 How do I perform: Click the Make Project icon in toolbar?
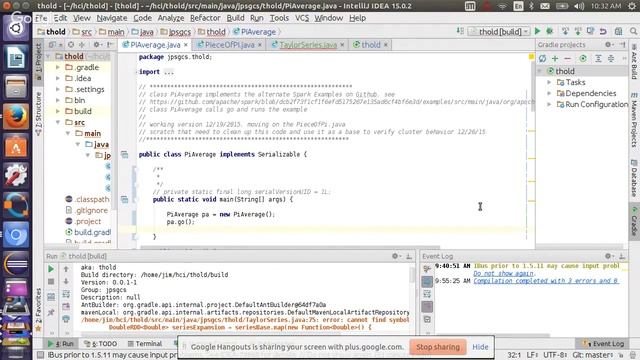pyautogui.click(x=460, y=31)
